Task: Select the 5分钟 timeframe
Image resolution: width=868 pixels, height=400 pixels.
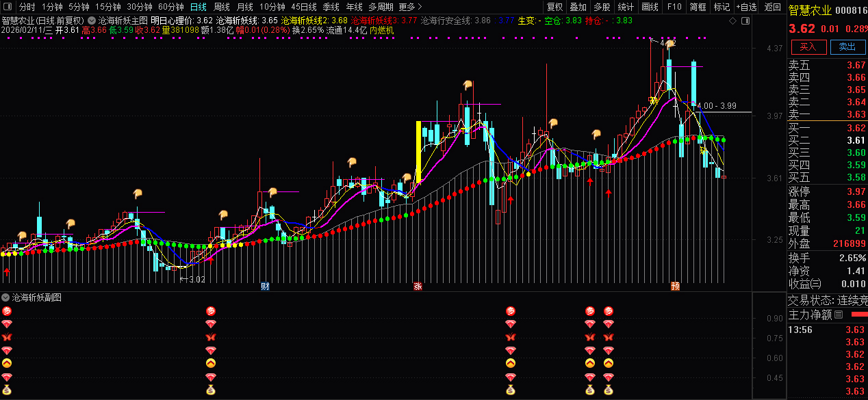Action: [x=79, y=7]
